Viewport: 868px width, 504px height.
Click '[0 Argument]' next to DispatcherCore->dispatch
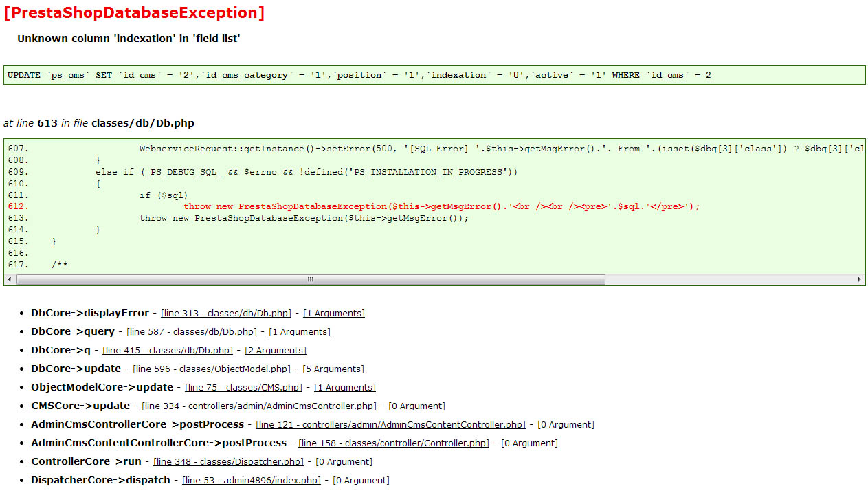[361, 480]
